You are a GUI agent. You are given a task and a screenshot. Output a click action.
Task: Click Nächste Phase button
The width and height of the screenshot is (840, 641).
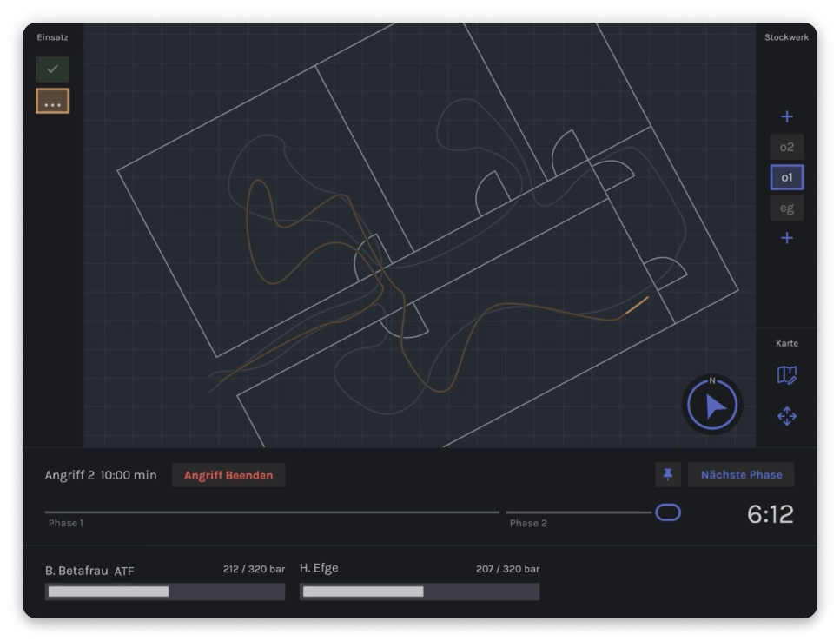[741, 475]
